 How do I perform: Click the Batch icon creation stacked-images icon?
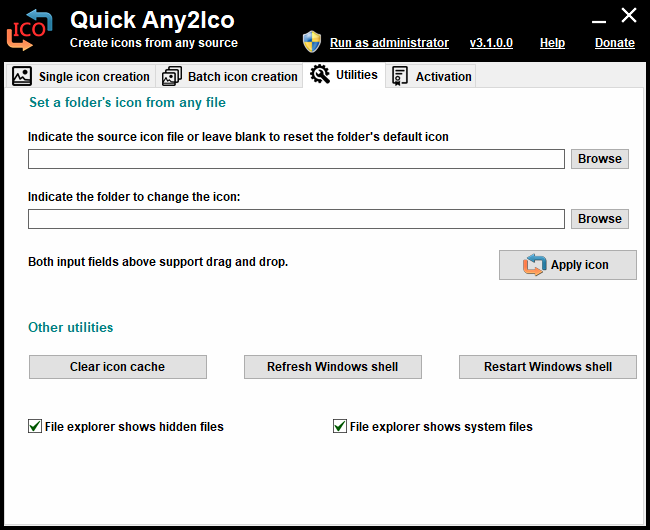point(172,76)
